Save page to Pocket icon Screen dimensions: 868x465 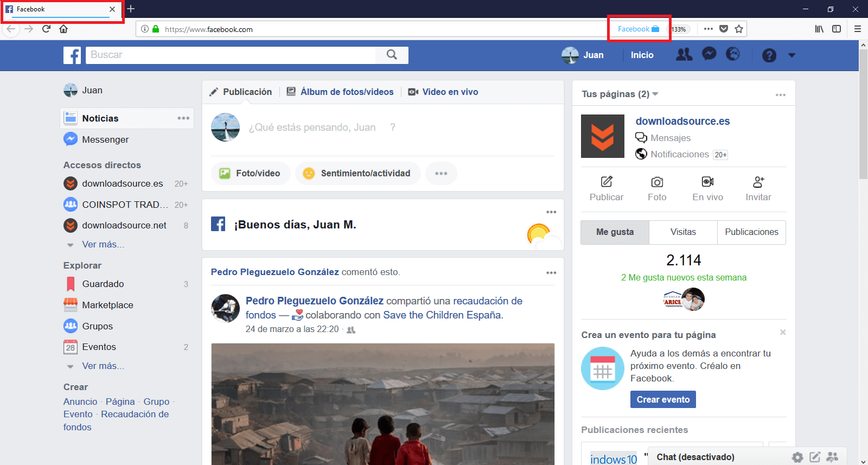pos(724,29)
